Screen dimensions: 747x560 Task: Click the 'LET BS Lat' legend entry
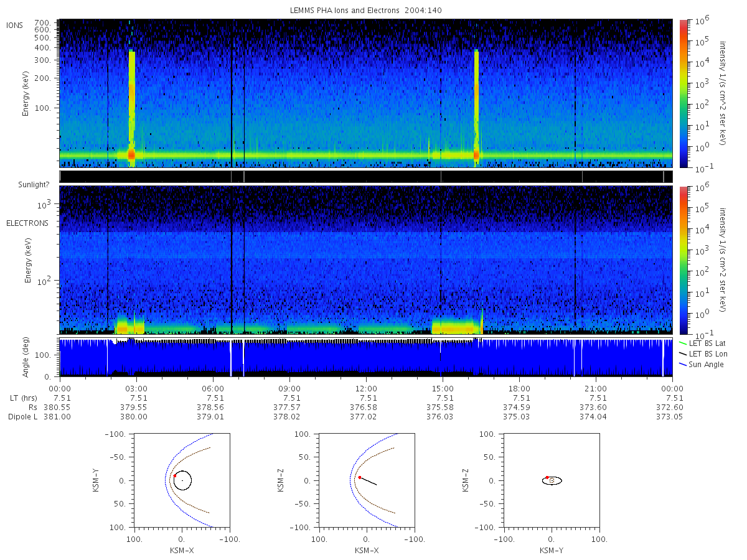(702, 343)
